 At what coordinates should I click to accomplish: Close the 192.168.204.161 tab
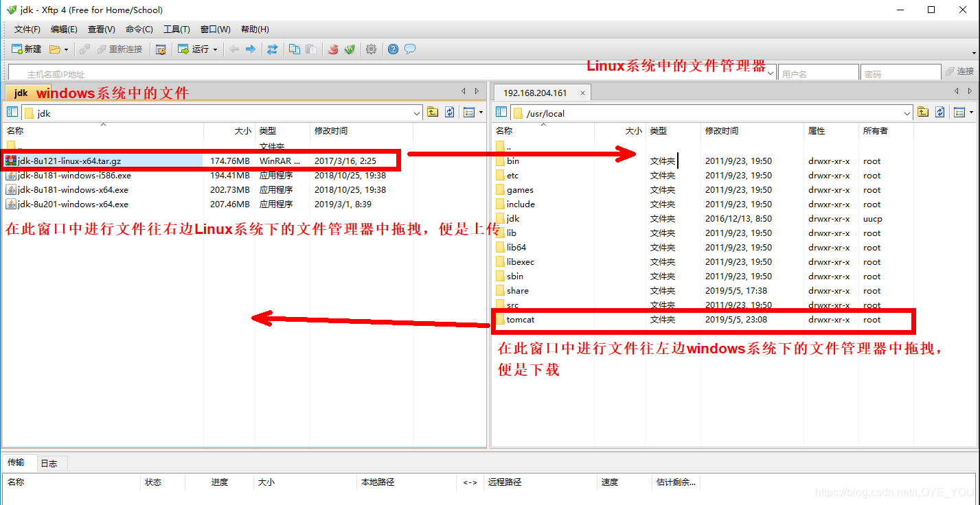click(582, 93)
